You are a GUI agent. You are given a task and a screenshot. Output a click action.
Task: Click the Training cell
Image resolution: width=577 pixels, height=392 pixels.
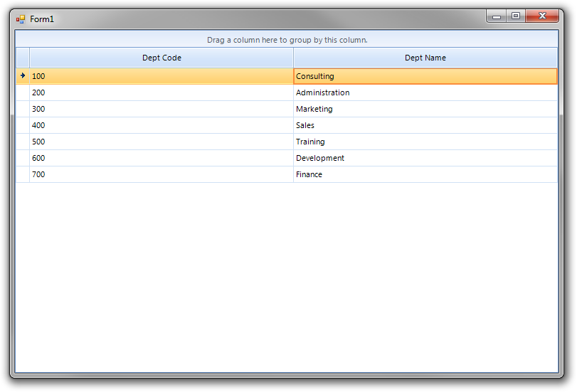(425, 142)
